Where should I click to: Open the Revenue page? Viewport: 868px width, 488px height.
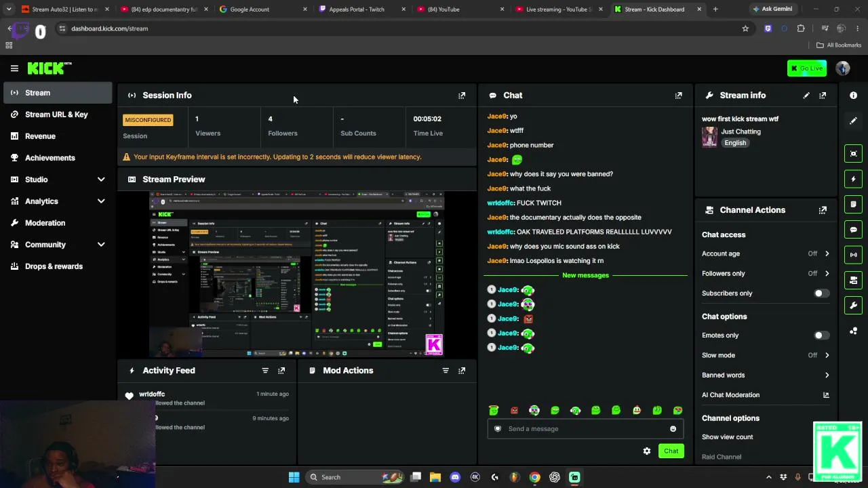coord(57,136)
